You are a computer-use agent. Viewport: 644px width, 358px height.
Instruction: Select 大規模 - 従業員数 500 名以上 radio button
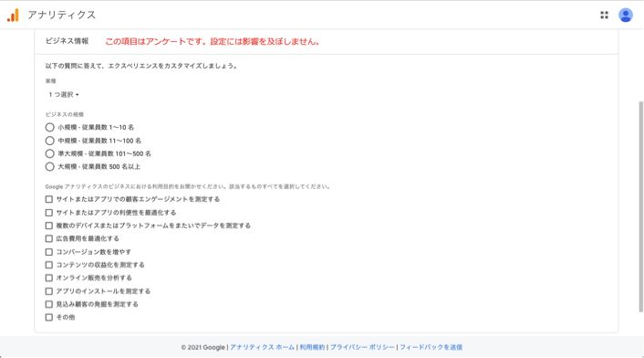tap(49, 167)
